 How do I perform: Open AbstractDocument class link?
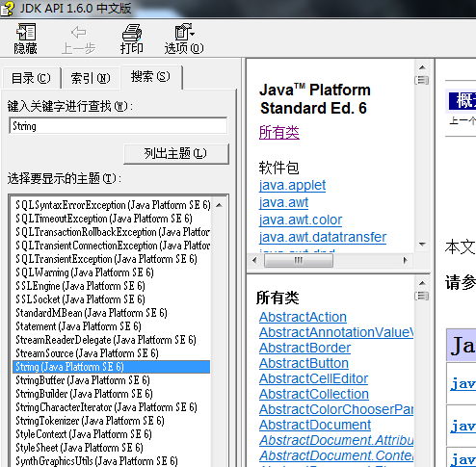(x=315, y=425)
